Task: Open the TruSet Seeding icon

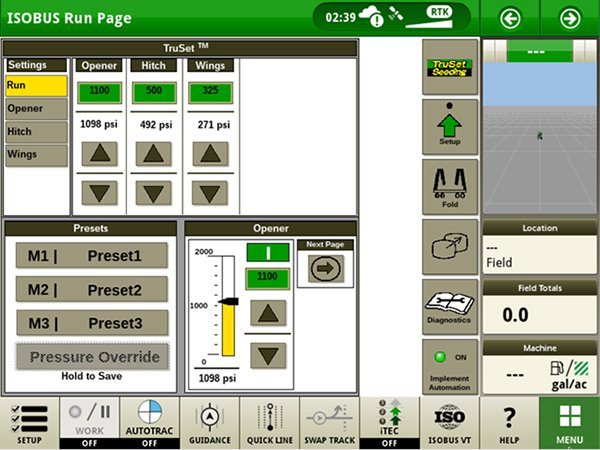Action: point(449,68)
